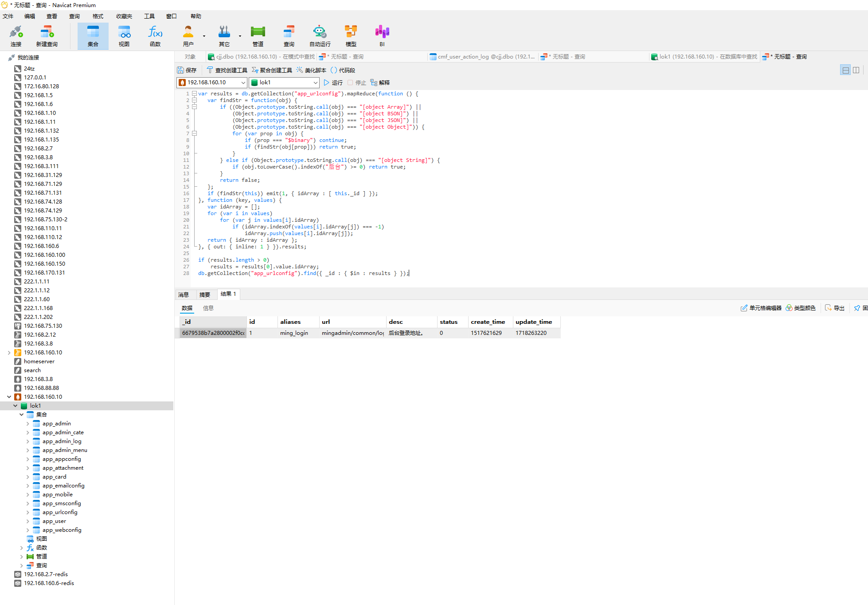The image size is (868, 605).
Task: Select cell with ming_login value
Action: click(298, 333)
